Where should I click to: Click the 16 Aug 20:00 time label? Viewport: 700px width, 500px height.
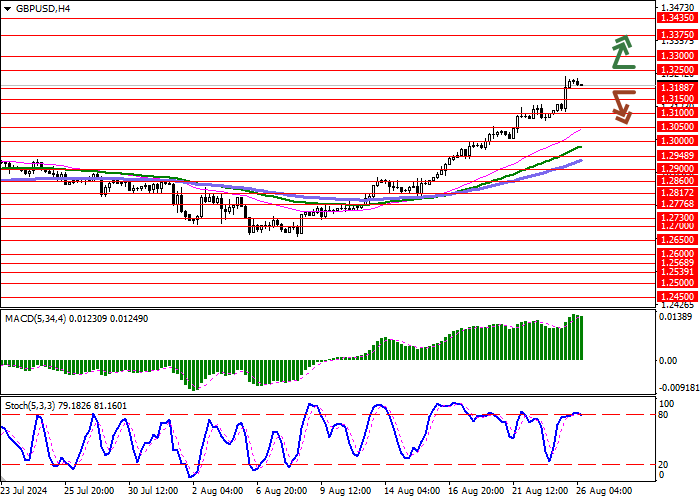(x=477, y=491)
